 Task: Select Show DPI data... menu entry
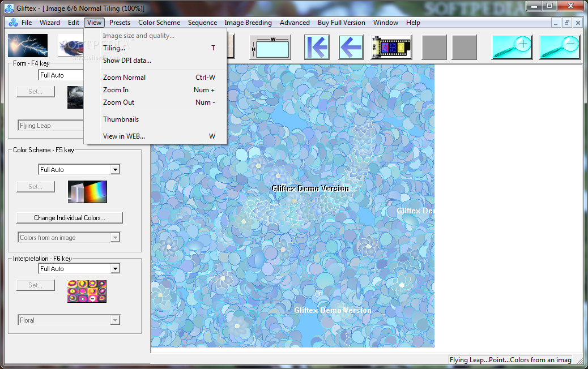tap(155, 61)
